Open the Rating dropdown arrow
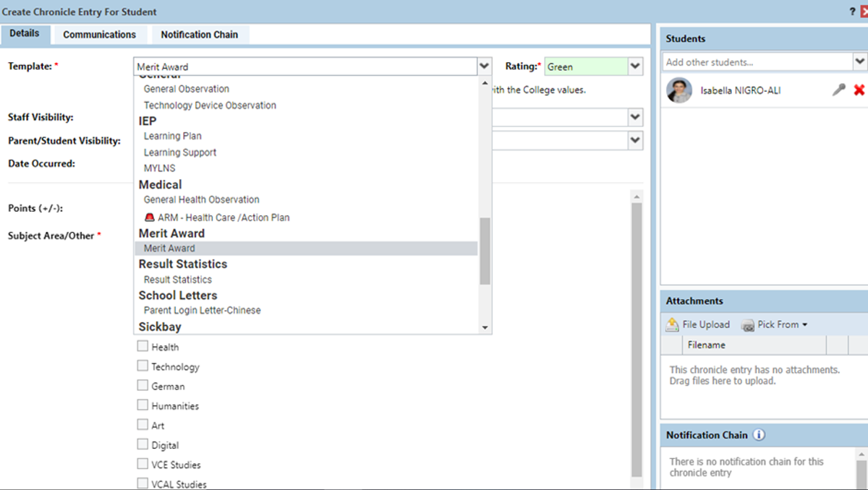 [634, 66]
